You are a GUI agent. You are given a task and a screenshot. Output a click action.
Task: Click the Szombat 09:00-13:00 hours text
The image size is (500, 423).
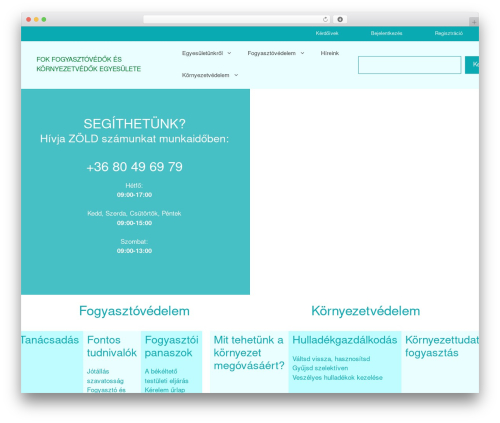pyautogui.click(x=134, y=246)
